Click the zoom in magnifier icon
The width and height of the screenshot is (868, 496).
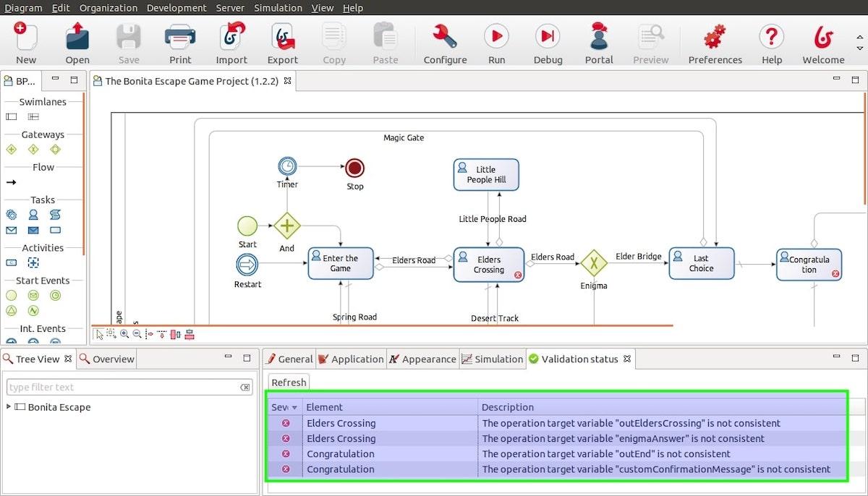pyautogui.click(x=124, y=334)
